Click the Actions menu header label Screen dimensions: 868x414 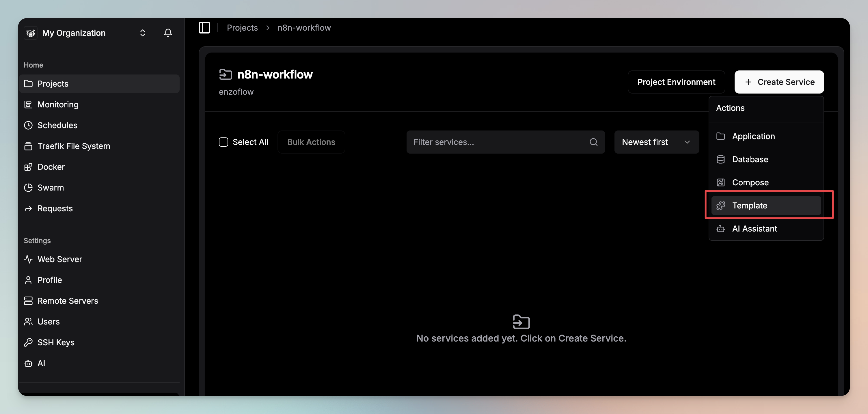(730, 108)
